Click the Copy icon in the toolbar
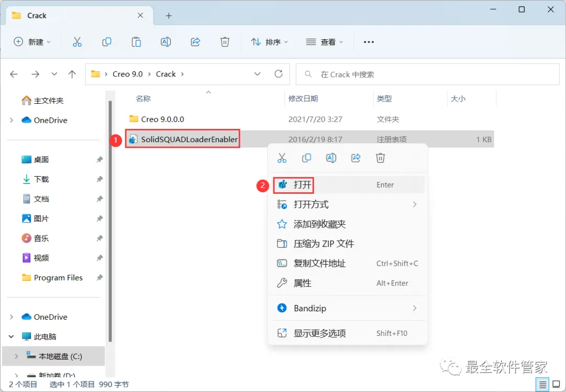The width and height of the screenshot is (566, 392). click(106, 42)
